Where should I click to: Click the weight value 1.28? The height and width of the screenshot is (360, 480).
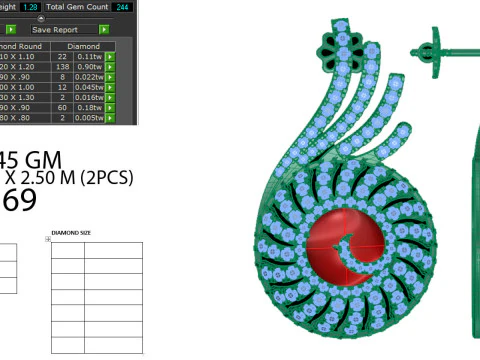(x=30, y=7)
